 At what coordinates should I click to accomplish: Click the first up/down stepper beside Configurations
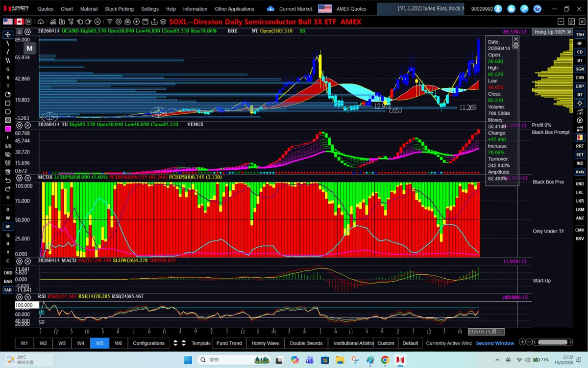point(175,343)
